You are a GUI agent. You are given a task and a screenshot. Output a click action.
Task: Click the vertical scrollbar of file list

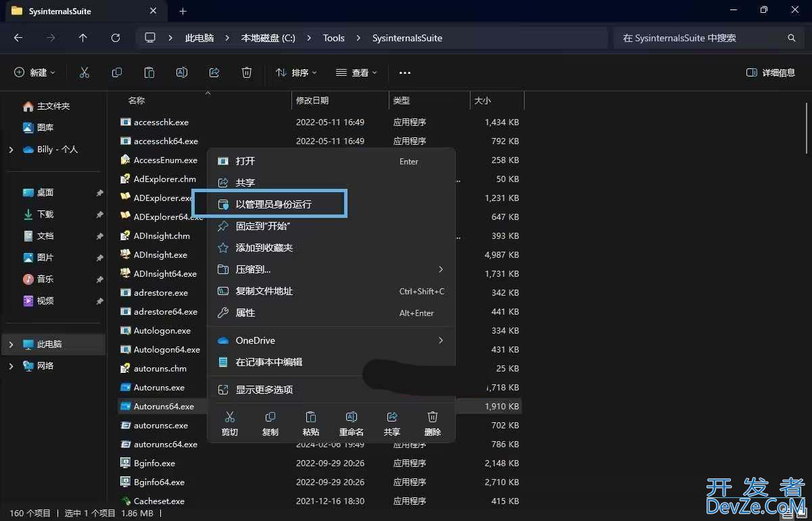807,128
